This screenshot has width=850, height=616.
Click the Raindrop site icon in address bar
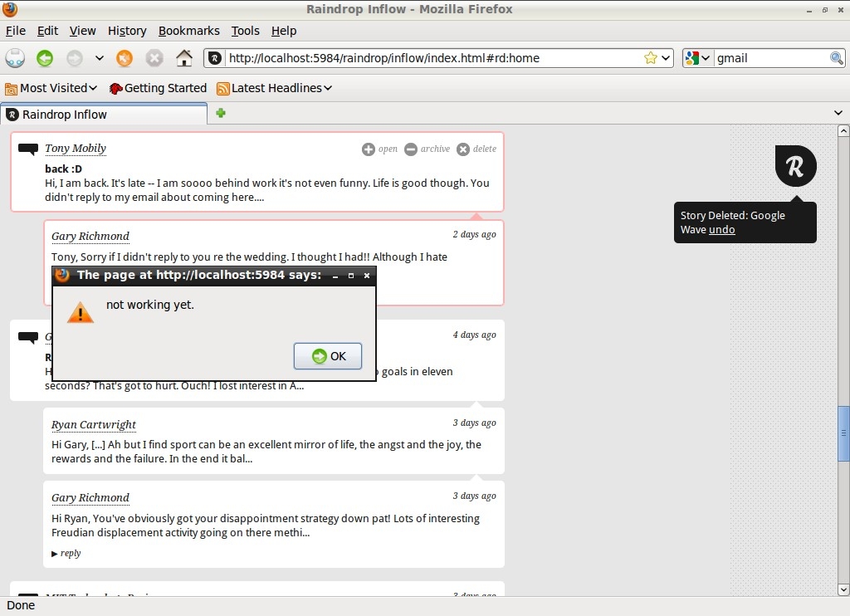point(215,58)
